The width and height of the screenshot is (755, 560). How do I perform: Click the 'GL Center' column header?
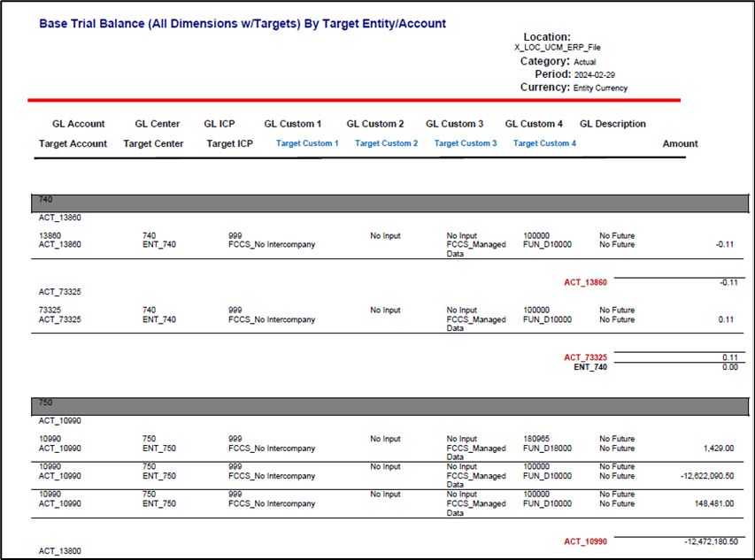pyautogui.click(x=158, y=124)
